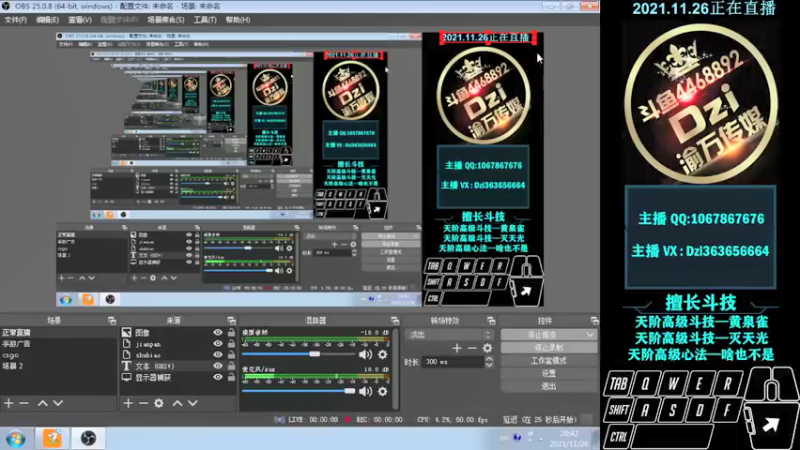Remove the selected source with the minus icon
Screen dimensions: 800x450
[x=143, y=403]
